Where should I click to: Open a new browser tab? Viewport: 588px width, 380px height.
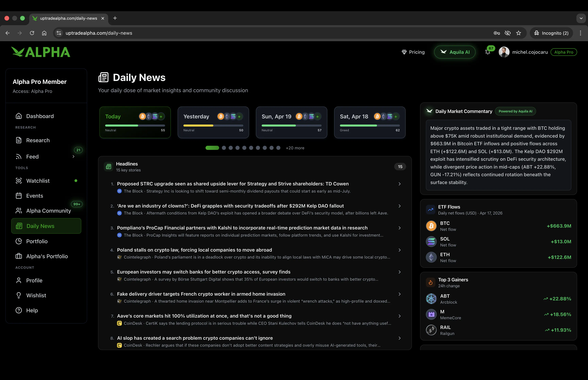115,18
